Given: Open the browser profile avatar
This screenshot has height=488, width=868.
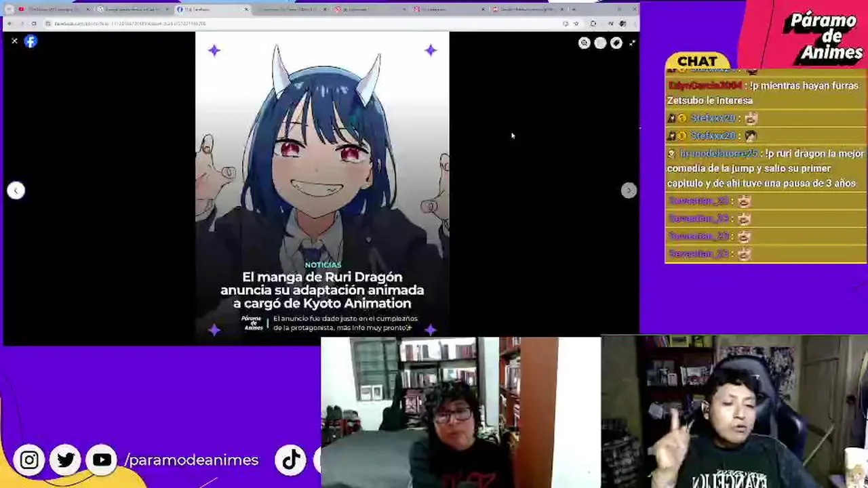Looking at the screenshot, I should tap(623, 24).
